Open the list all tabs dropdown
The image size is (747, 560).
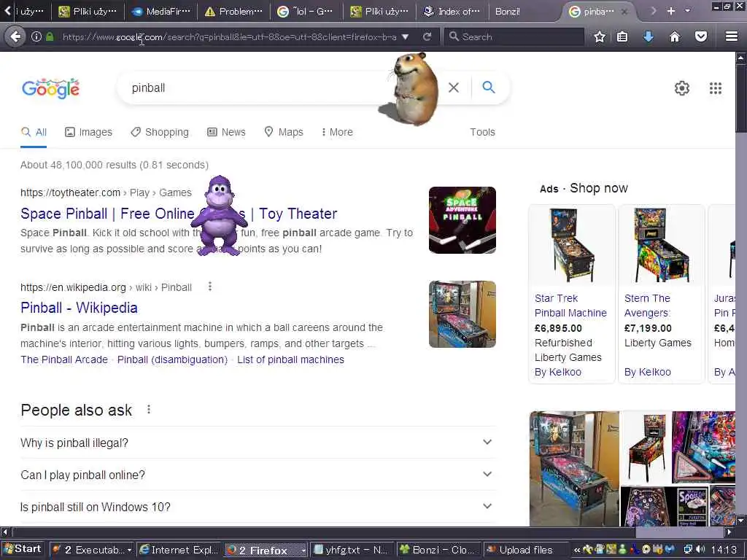pyautogui.click(x=687, y=10)
